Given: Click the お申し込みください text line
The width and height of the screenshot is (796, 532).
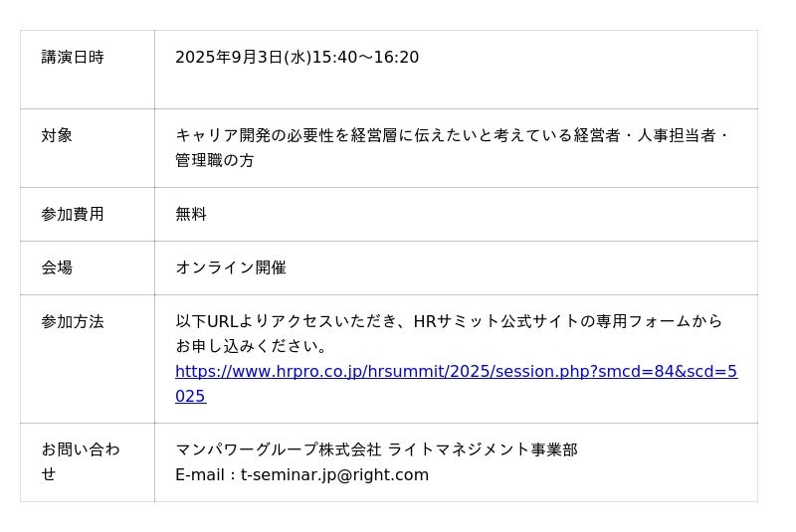Looking at the screenshot, I should pyautogui.click(x=252, y=346).
